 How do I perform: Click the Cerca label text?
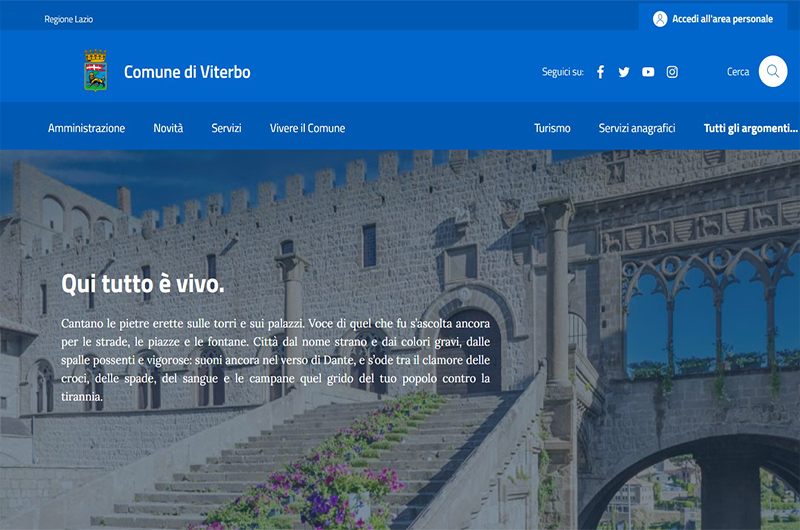coord(738,72)
